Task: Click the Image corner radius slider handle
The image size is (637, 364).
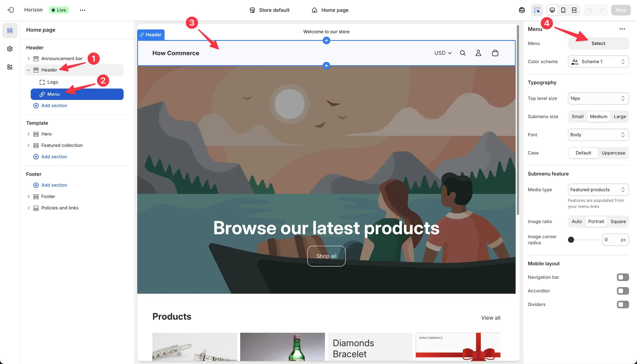Action: point(571,240)
